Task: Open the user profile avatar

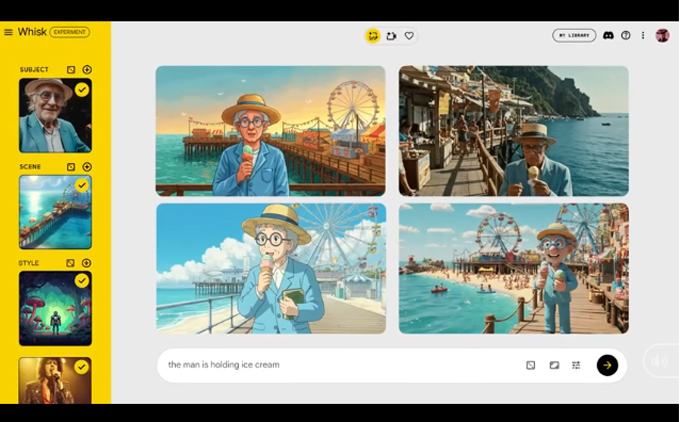Action: coord(662,36)
